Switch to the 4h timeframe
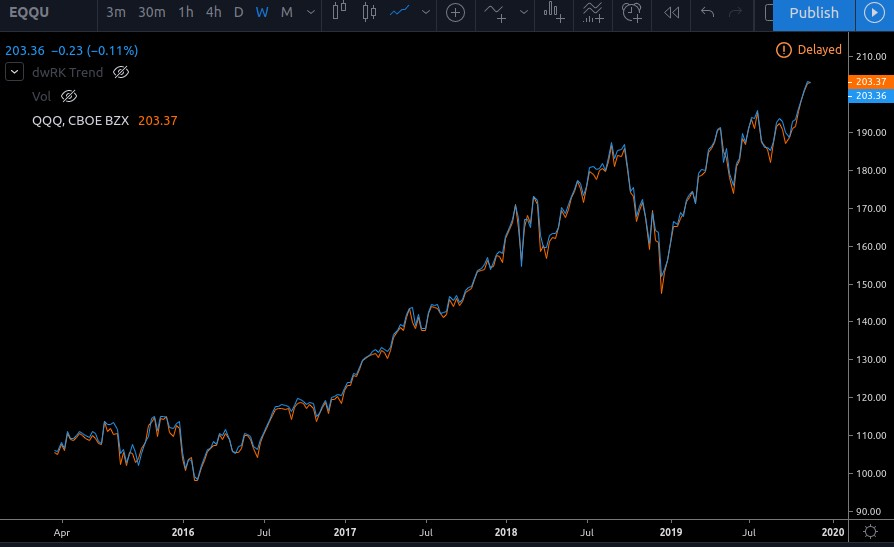Screen dimensions: 894x547 point(213,13)
